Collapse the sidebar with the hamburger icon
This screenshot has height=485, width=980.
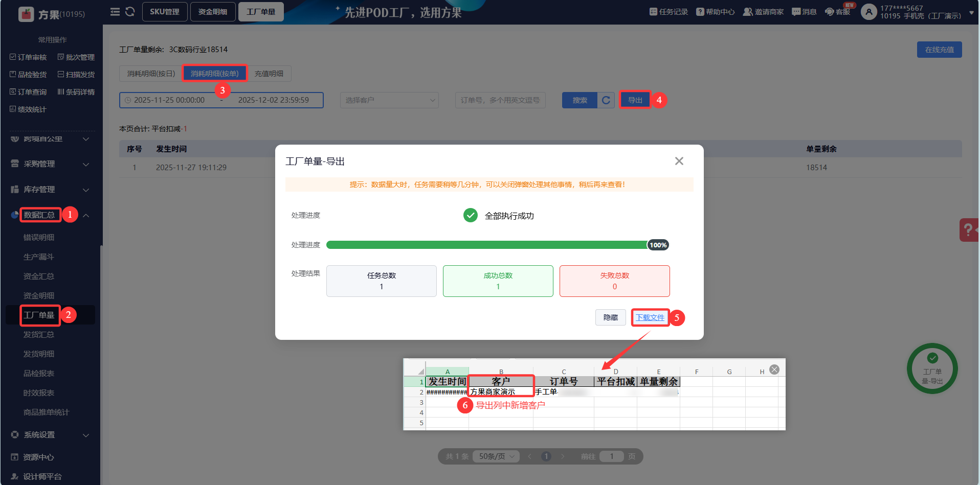(x=115, y=12)
